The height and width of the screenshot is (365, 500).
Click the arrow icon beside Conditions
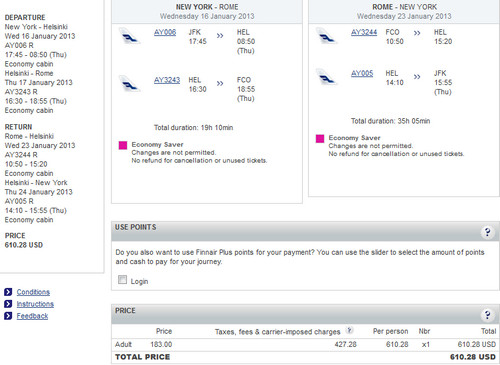(x=8, y=292)
